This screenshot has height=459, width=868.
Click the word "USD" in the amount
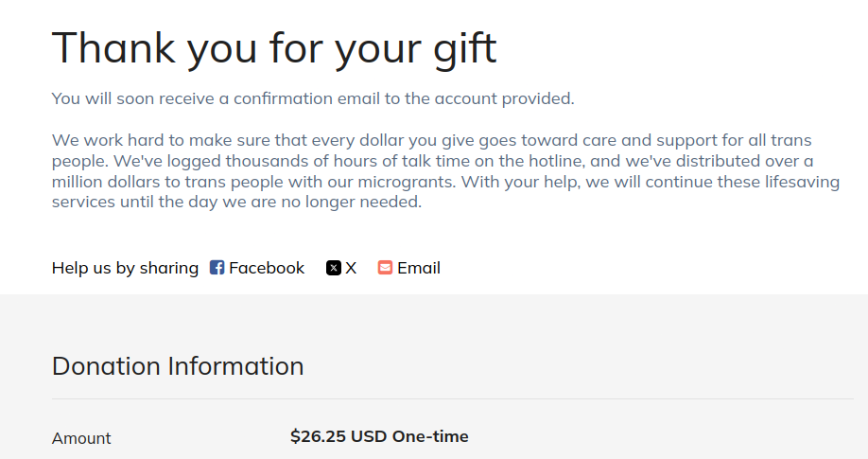coord(369,436)
